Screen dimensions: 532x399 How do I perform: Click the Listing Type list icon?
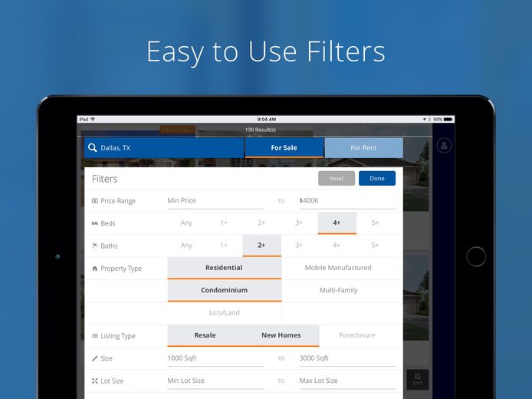point(95,336)
